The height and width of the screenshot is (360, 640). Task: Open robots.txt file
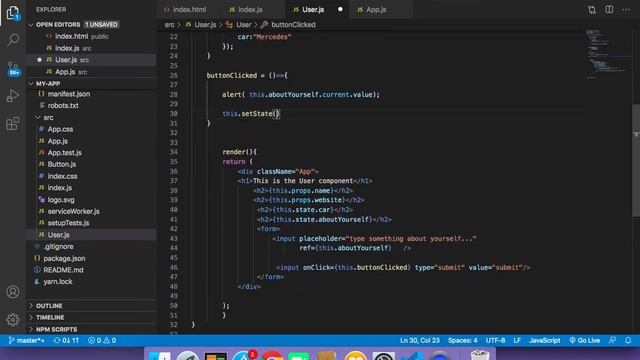[x=63, y=105]
